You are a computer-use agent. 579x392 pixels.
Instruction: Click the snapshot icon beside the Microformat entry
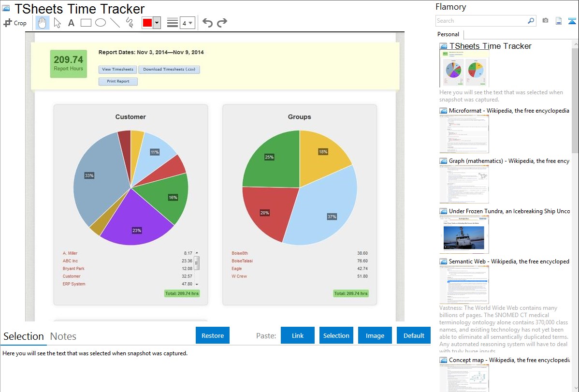443,111
